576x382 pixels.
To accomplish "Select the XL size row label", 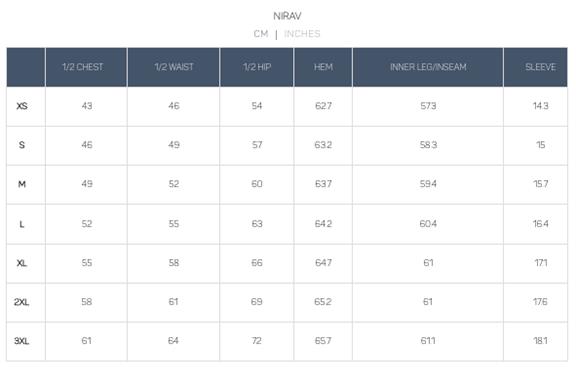I will [x=22, y=263].
